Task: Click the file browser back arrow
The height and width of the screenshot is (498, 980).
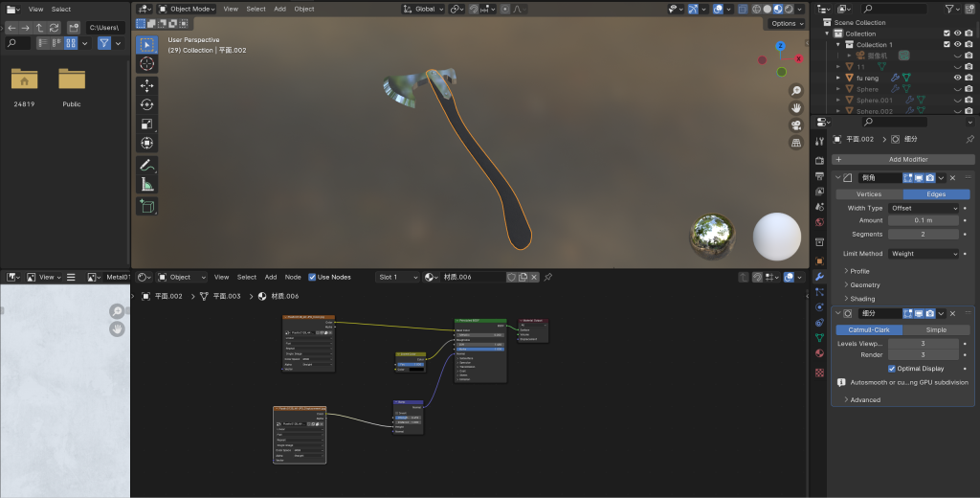Action: pos(11,28)
